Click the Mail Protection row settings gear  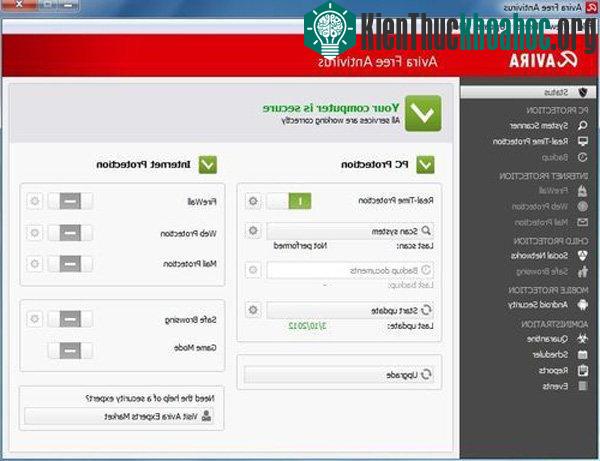coord(34,264)
